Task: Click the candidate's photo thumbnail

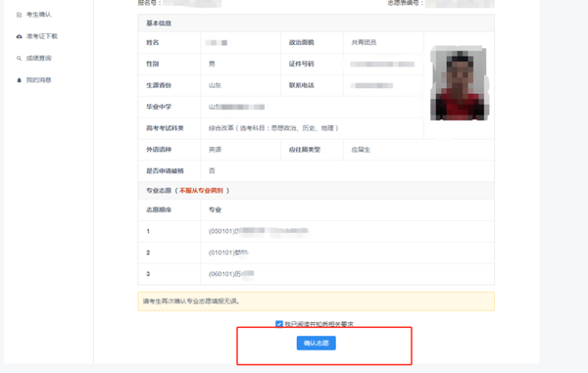Action: 460,83
